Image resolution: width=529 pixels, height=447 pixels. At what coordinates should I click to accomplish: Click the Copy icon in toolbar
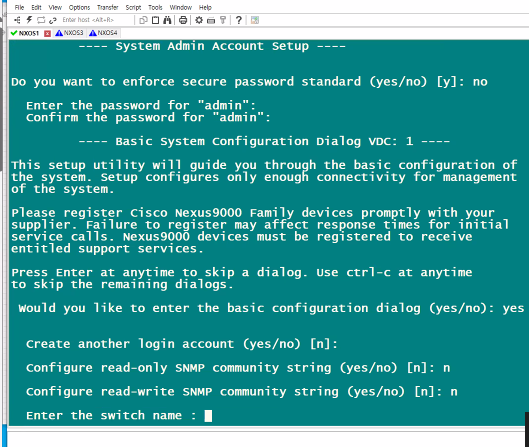pos(143,20)
